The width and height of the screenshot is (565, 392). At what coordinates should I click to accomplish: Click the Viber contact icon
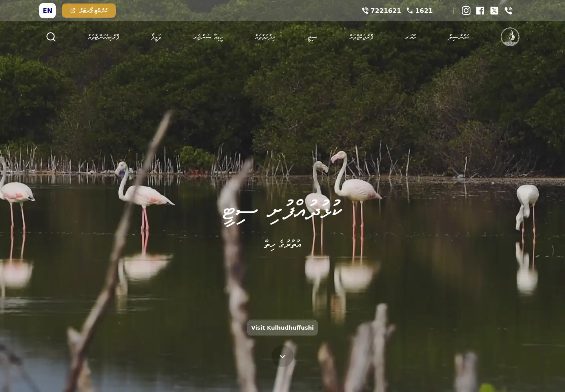(x=508, y=11)
